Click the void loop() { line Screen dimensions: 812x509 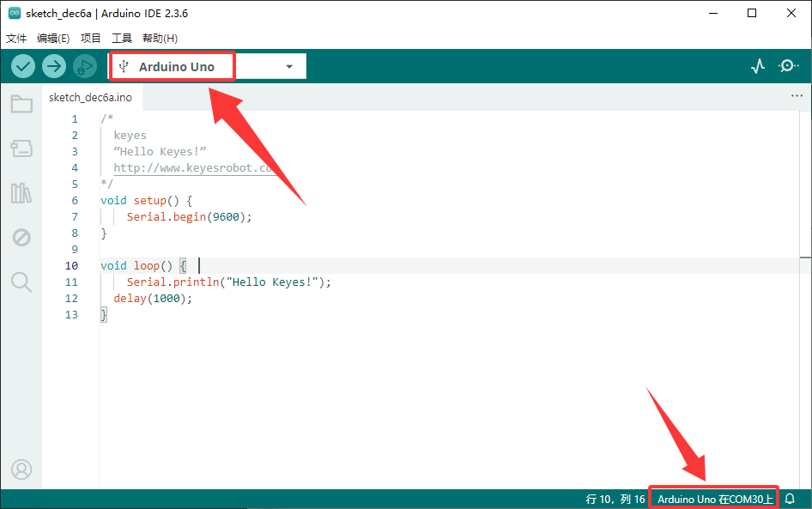tap(143, 265)
